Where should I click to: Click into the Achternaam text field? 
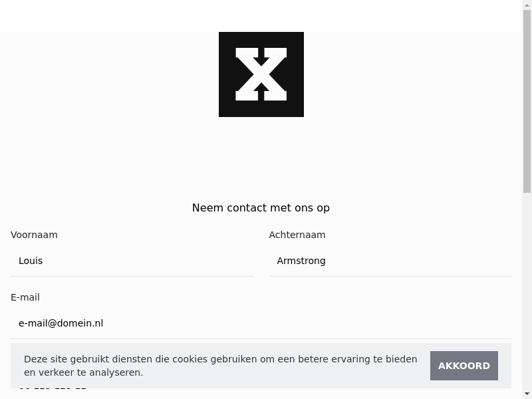coord(390,261)
